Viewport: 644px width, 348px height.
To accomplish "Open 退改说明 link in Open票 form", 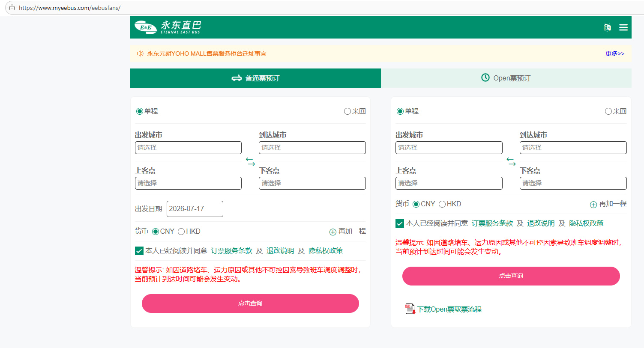I will pyautogui.click(x=541, y=223).
